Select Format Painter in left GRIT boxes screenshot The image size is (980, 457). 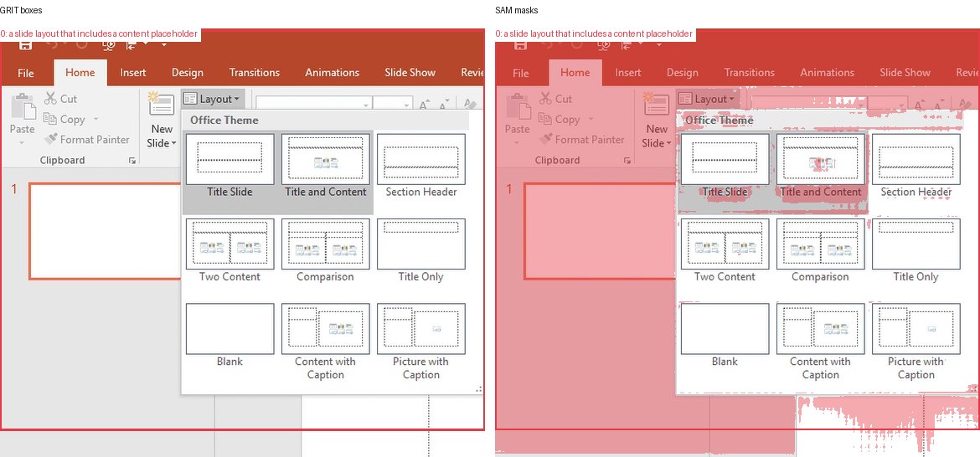[x=87, y=139]
